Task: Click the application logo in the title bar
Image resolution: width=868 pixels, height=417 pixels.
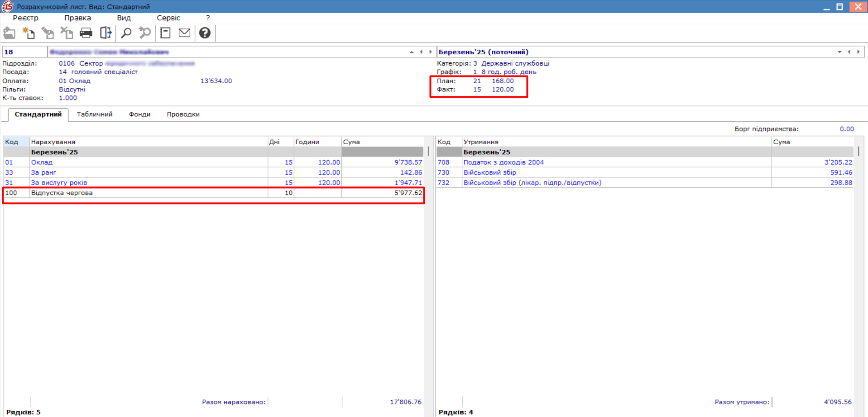Action: [x=7, y=6]
